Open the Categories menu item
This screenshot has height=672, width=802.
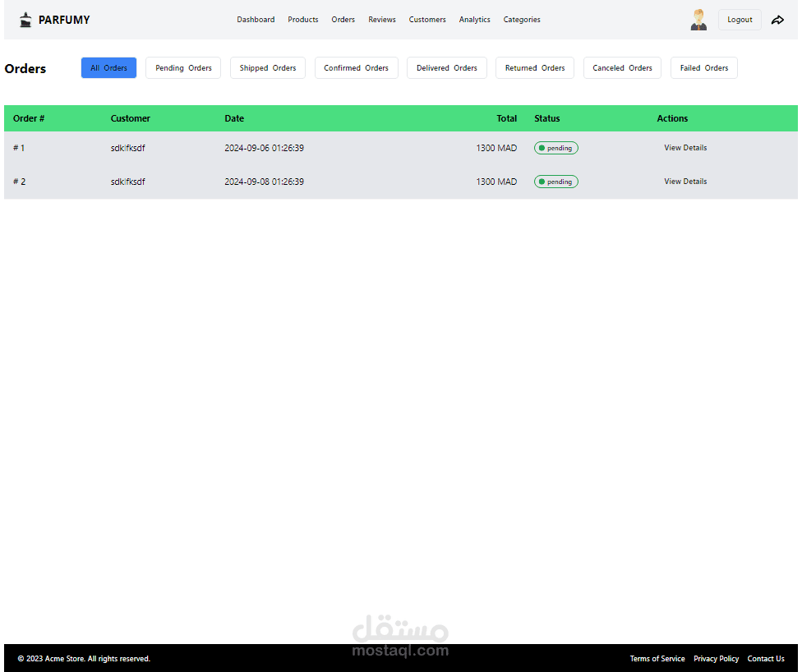tap(522, 20)
